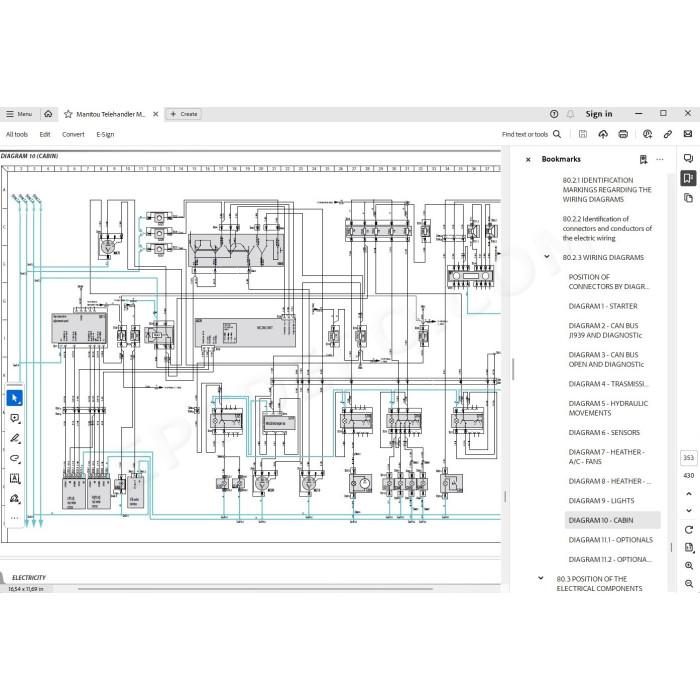Viewport: 700px width, 700px height.
Task: Open DIAGRAM 9 - LIGHTS bookmark
Action: (601, 501)
